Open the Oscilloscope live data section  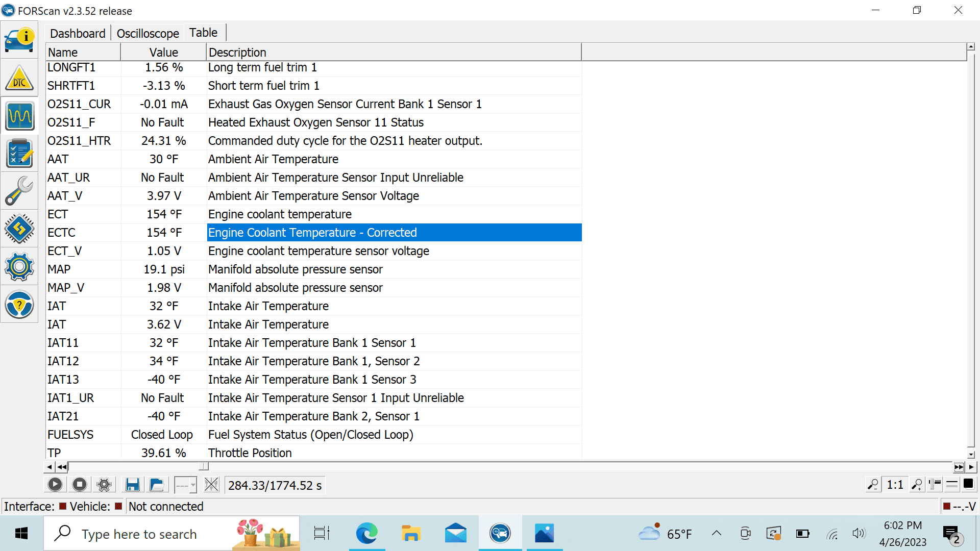[19, 116]
